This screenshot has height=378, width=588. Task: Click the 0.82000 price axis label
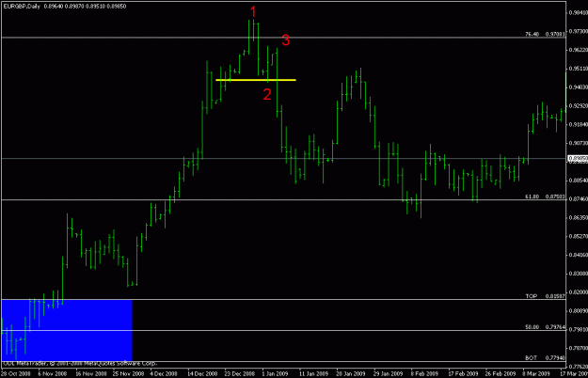coord(579,291)
